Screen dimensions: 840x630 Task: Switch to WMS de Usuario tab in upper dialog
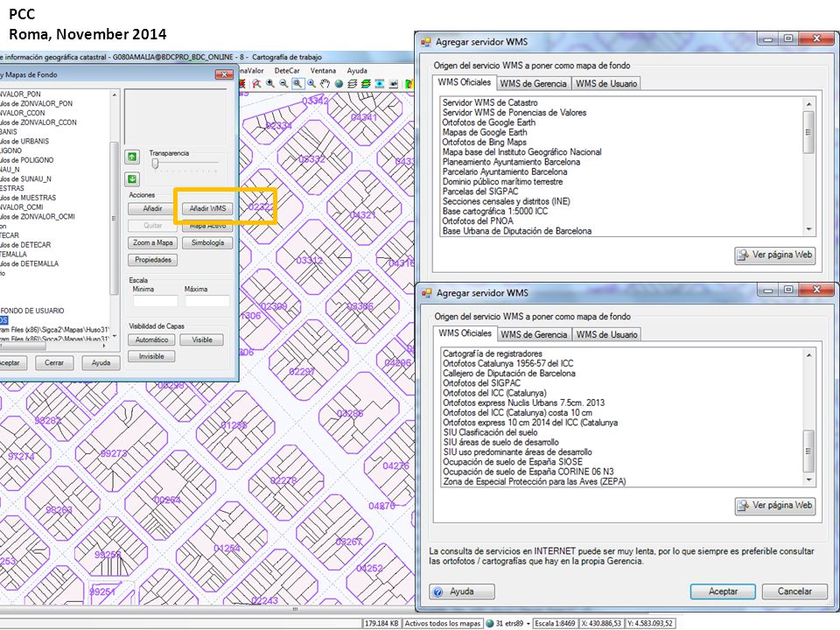point(606,84)
